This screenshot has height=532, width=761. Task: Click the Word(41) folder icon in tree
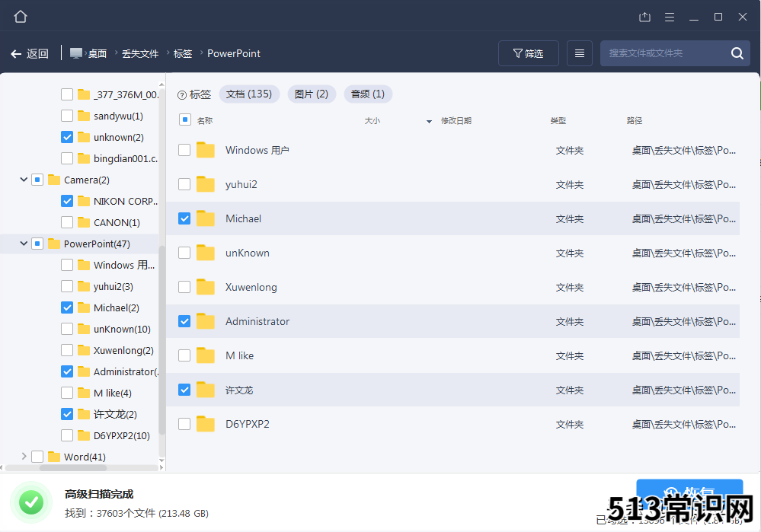point(54,457)
